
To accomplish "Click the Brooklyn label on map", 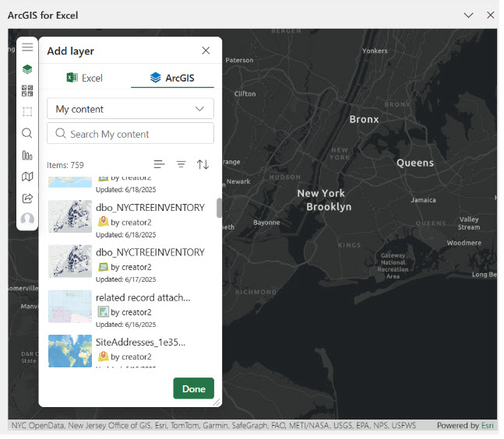I will coord(329,207).
